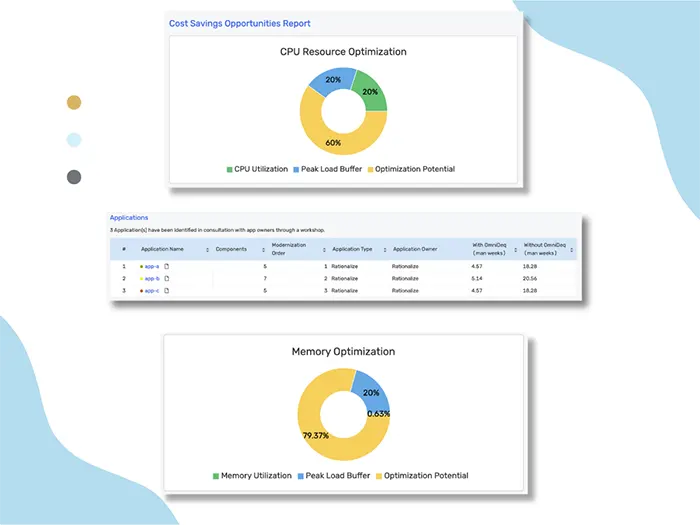The image size is (700, 525).
Task: Toggle Optimization Potential legend in Memory chart
Action: 421,475
